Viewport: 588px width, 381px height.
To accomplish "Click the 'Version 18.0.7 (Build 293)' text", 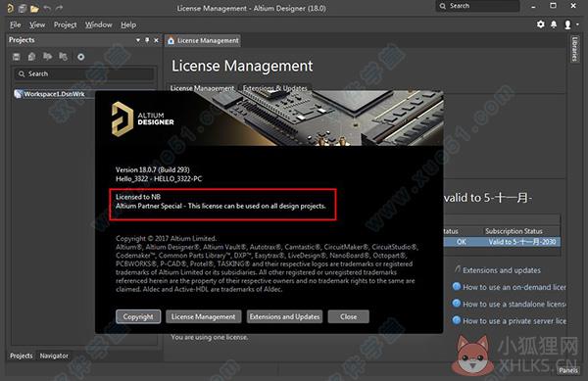I will pos(153,169).
